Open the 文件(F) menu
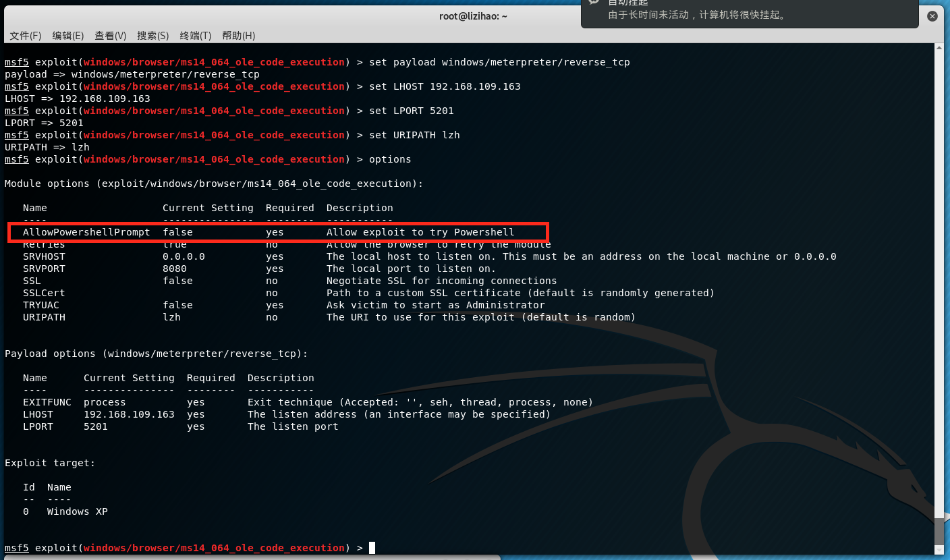Viewport: 950px width, 560px height. (26, 35)
